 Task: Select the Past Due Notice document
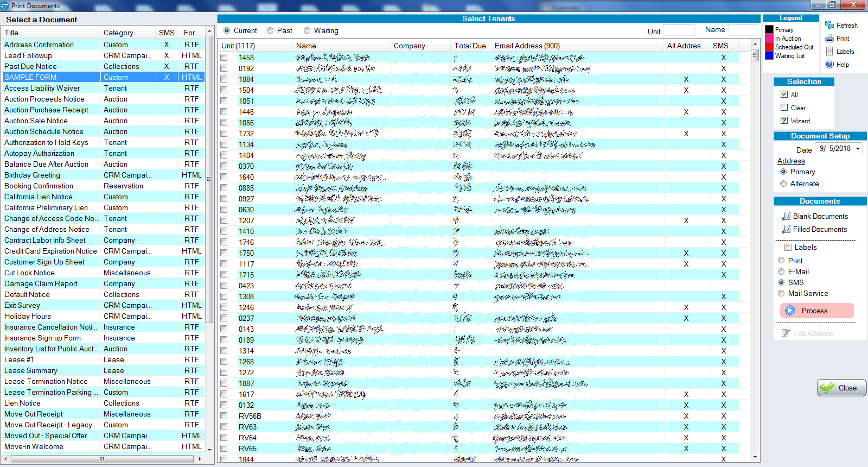103,66
